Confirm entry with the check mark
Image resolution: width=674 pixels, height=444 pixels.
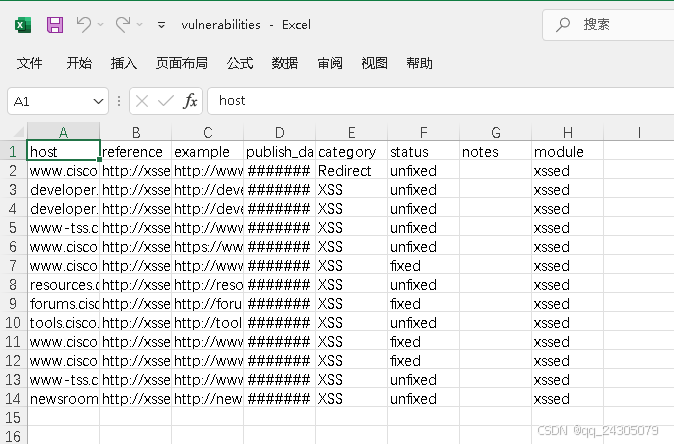point(165,101)
